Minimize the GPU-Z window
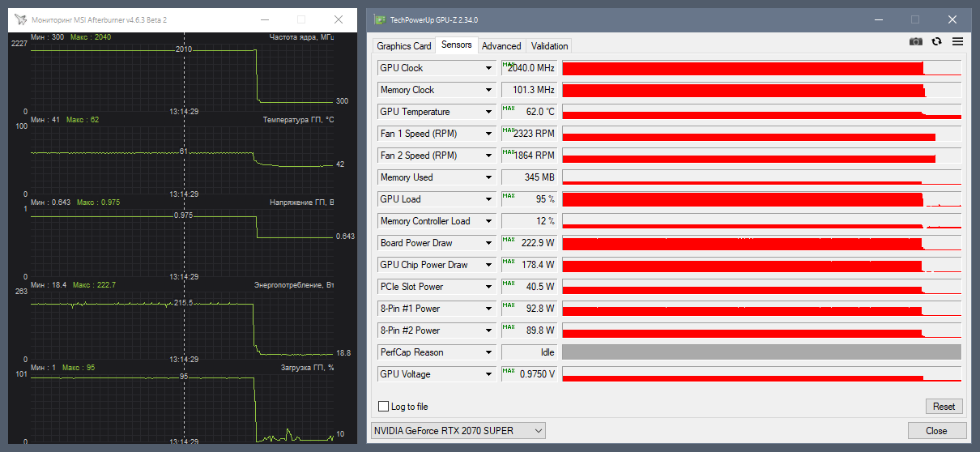The width and height of the screenshot is (980, 452). coord(878,19)
